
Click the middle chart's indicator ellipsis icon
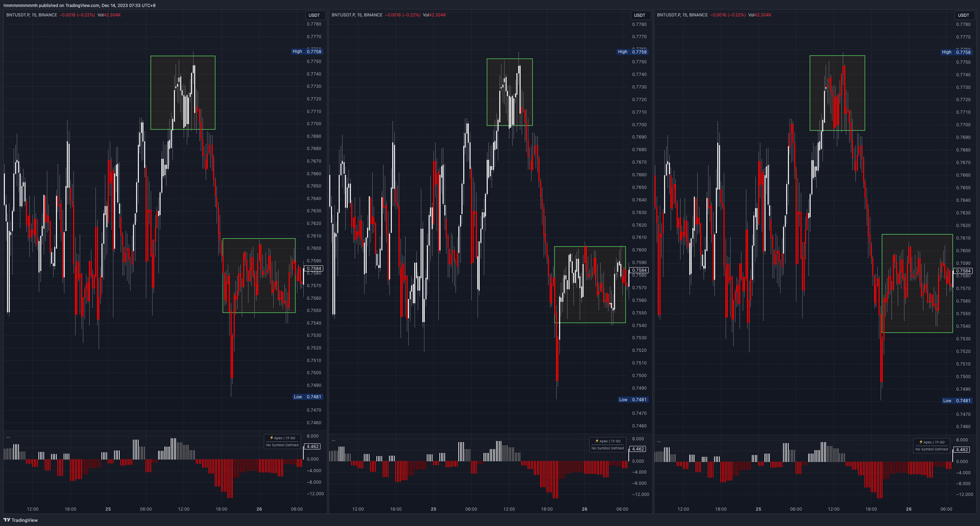tap(334, 440)
